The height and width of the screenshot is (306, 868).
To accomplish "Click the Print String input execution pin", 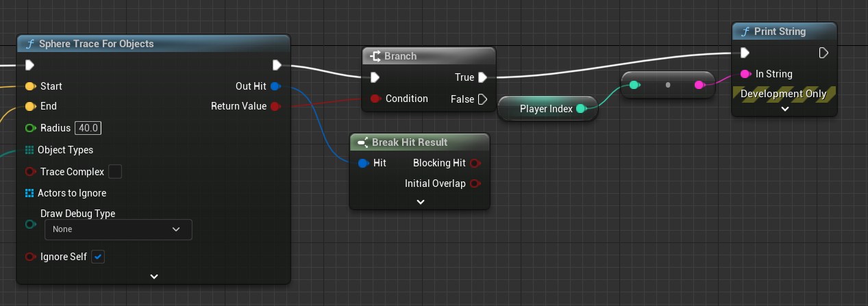I will [x=745, y=53].
